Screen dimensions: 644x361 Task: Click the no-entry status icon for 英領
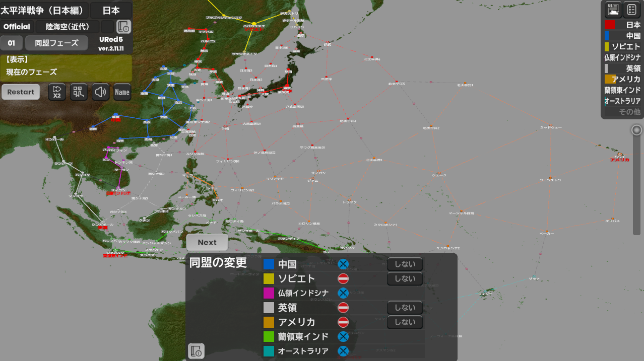343,308
